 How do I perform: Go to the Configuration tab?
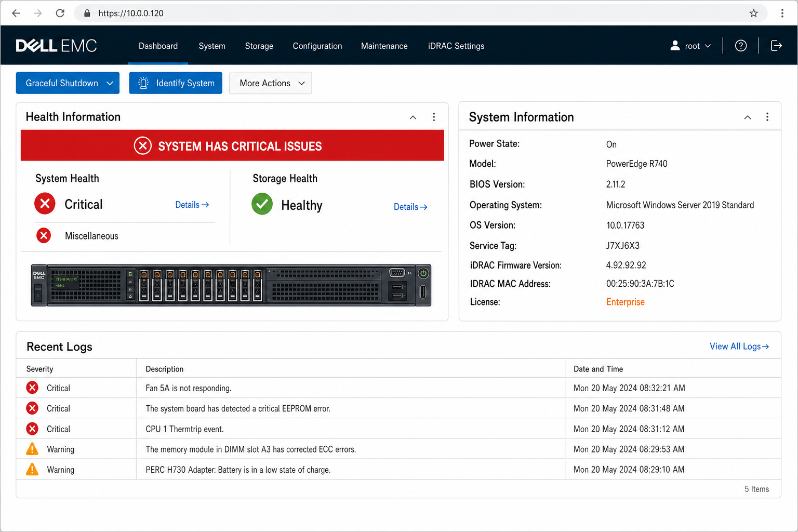317,46
